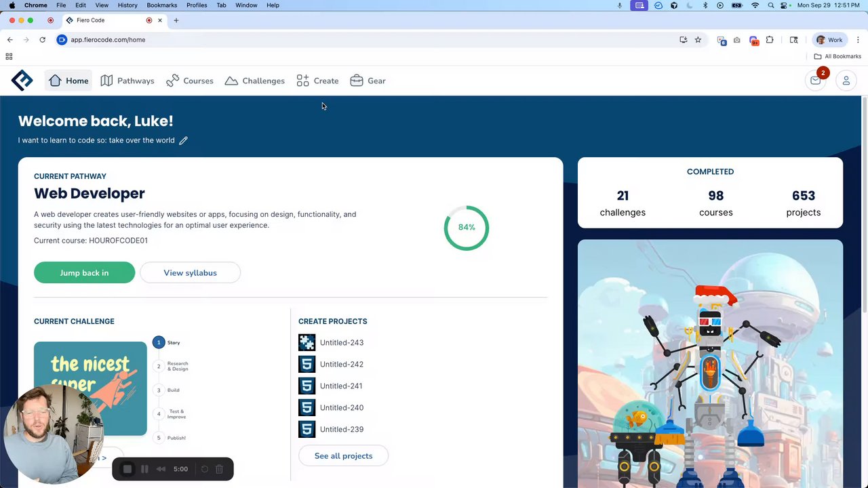
Task: Click the Untitled-239 HTML5 icon
Action: (x=307, y=429)
